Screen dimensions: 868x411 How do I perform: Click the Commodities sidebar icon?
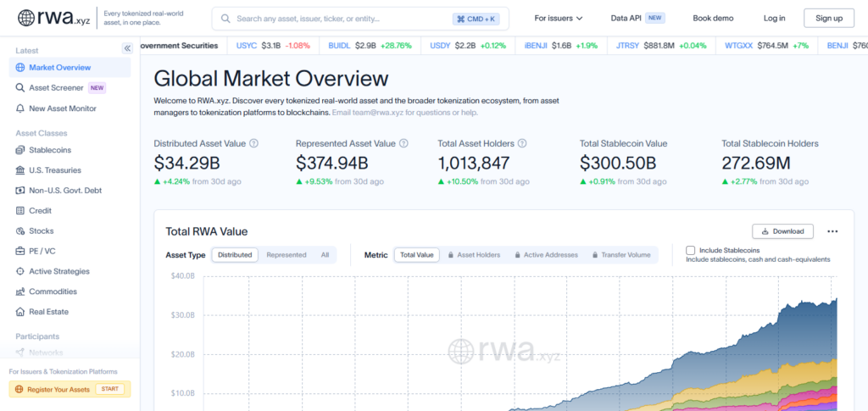20,292
